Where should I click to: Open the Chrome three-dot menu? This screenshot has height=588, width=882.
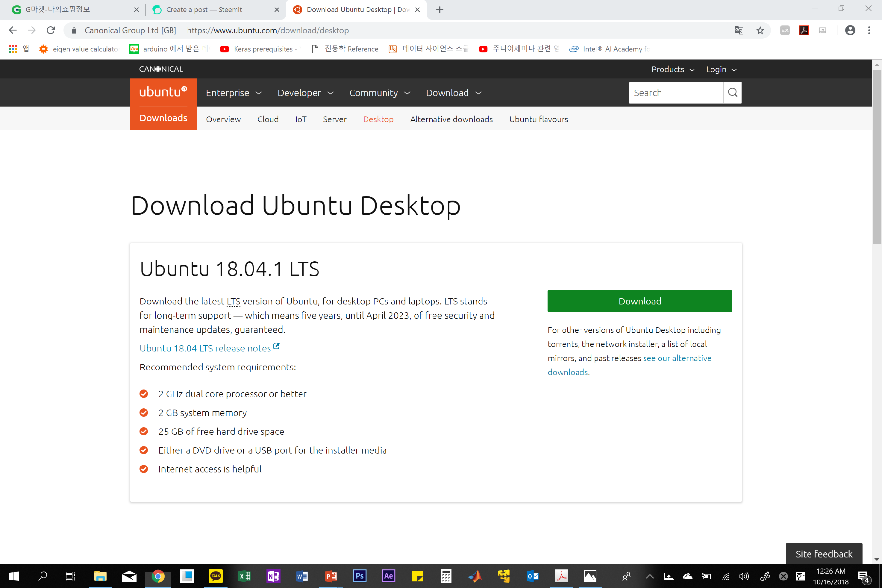[869, 30]
